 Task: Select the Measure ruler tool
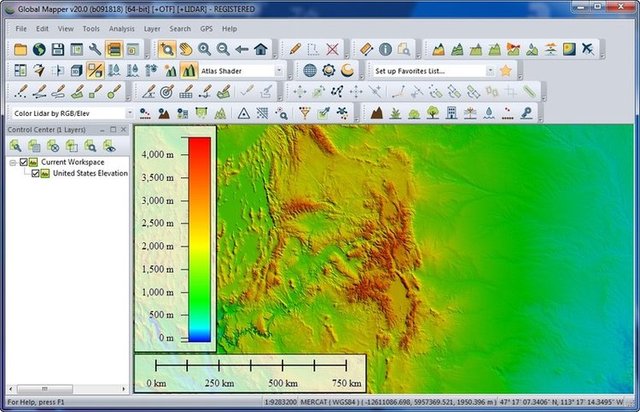365,49
